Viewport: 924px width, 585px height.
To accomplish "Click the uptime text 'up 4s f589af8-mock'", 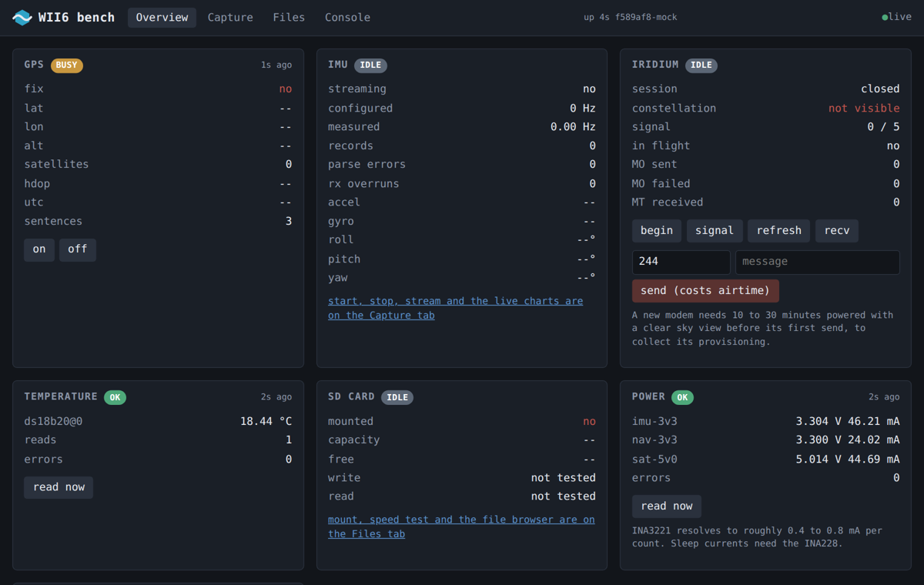I will [x=631, y=18].
